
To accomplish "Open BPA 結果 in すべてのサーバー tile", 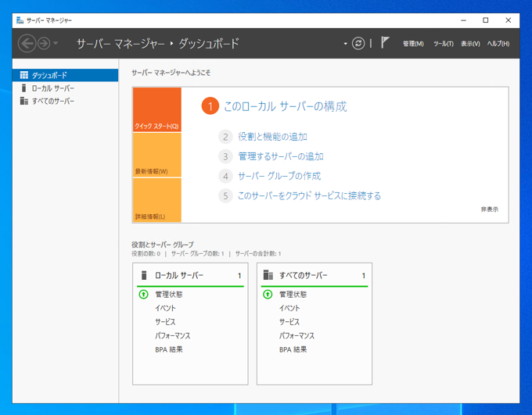I will [x=293, y=349].
